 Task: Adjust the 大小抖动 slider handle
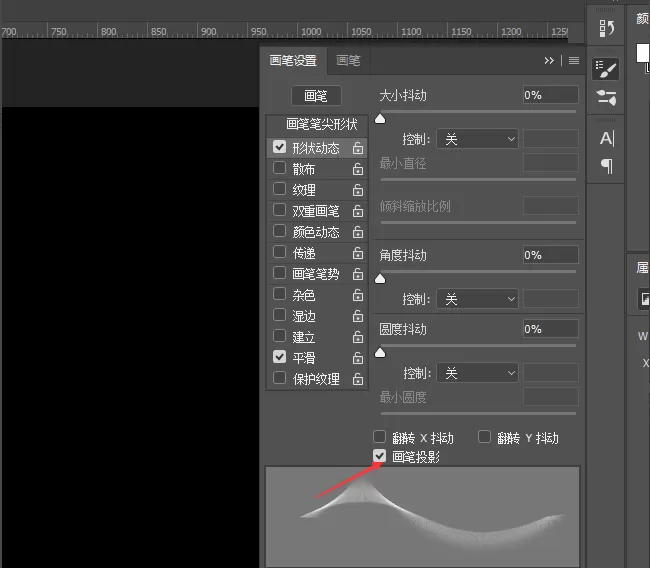point(380,119)
